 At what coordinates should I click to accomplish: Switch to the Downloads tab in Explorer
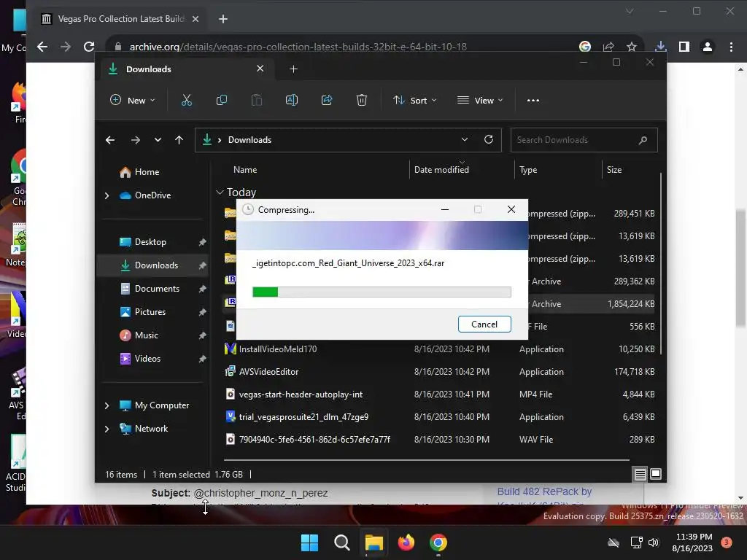186,69
